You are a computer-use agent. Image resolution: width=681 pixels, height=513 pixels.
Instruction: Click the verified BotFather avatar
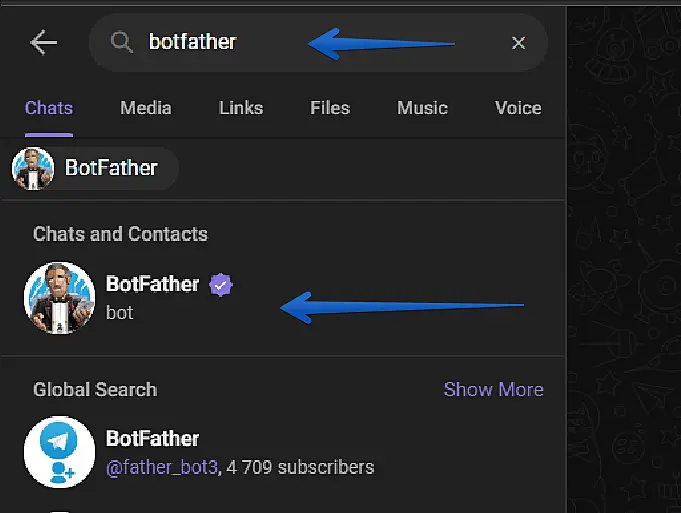(x=59, y=297)
